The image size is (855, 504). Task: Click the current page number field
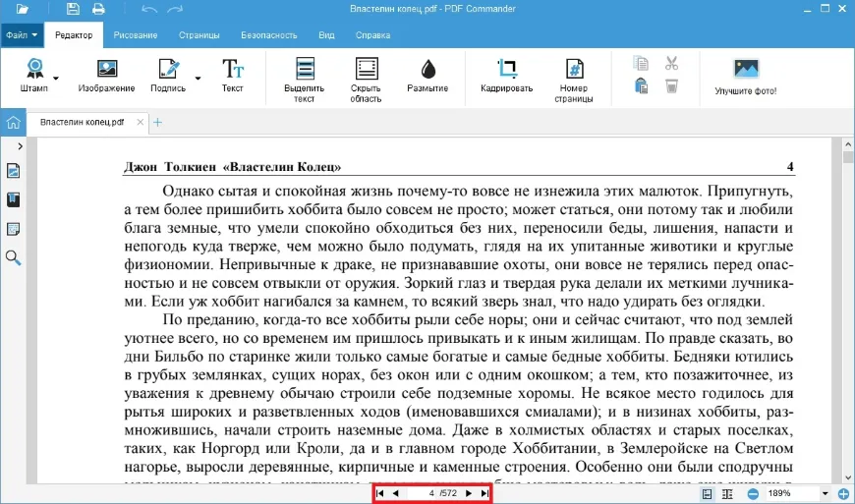tap(425, 493)
